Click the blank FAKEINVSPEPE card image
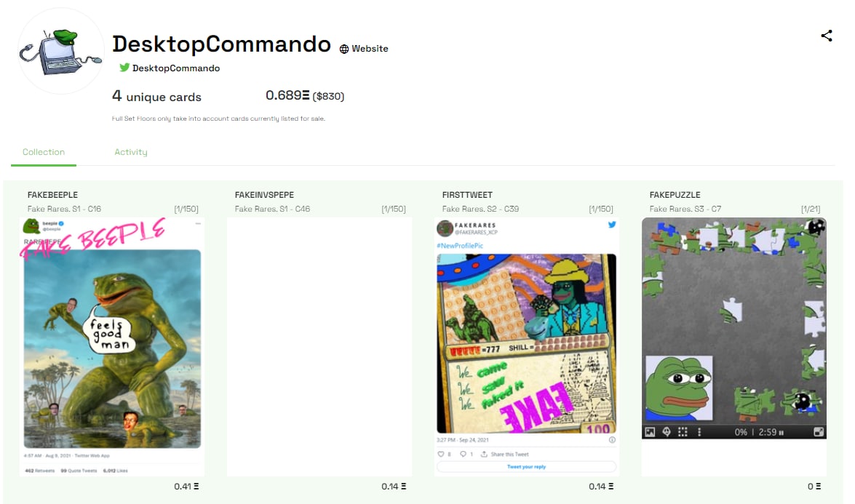Image resolution: width=855 pixels, height=504 pixels. 319,346
